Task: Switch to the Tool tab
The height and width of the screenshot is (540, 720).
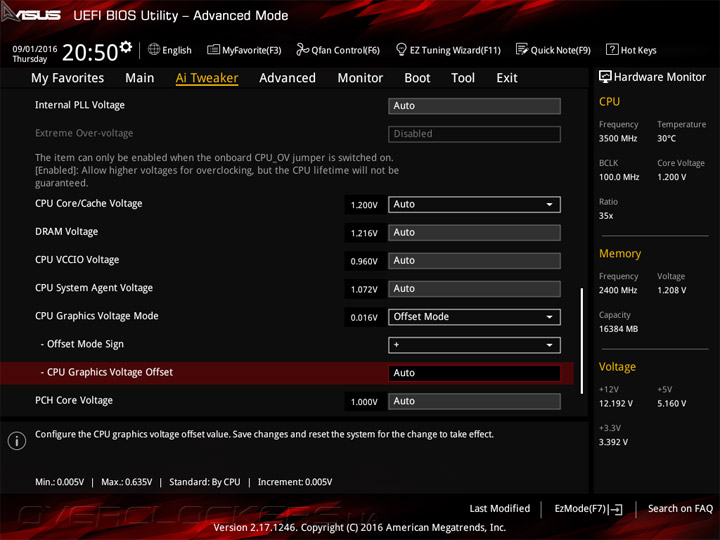Action: [x=463, y=78]
